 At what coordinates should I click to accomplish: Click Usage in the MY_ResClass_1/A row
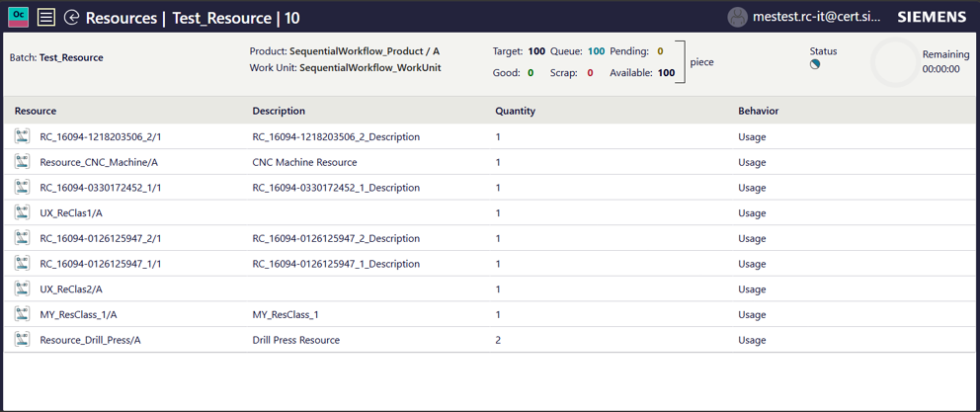point(752,314)
